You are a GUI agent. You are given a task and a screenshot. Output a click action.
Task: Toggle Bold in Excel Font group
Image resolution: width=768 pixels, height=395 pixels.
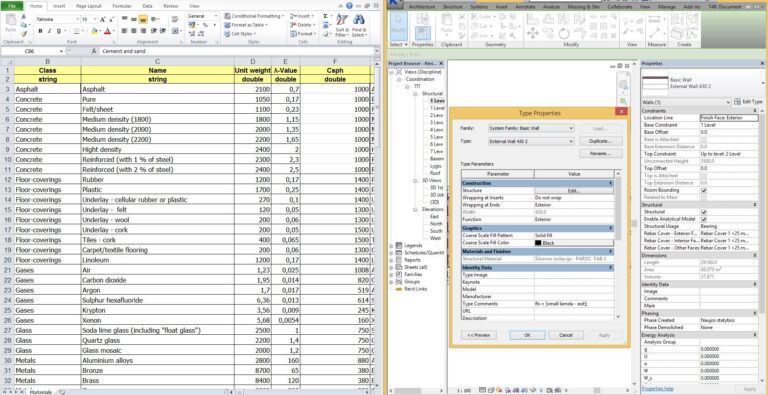[x=40, y=31]
